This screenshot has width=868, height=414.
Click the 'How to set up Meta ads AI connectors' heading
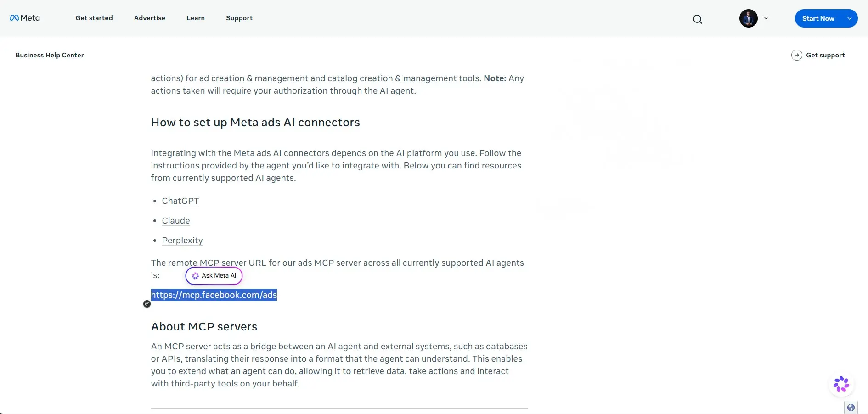[x=255, y=123]
